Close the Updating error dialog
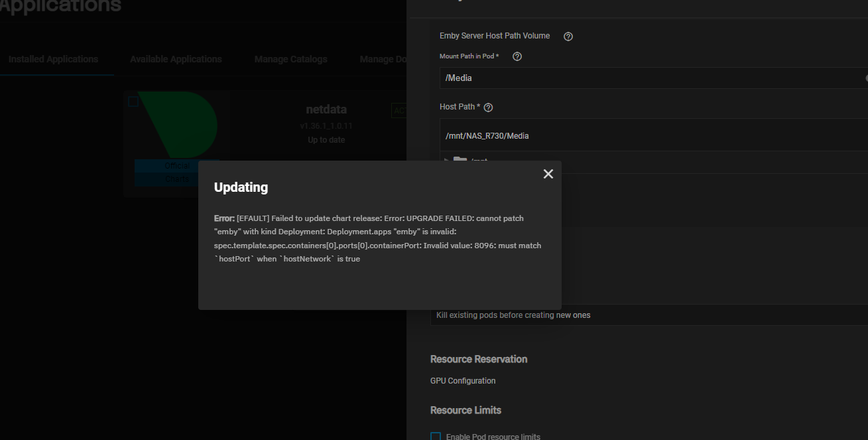 pyautogui.click(x=548, y=174)
